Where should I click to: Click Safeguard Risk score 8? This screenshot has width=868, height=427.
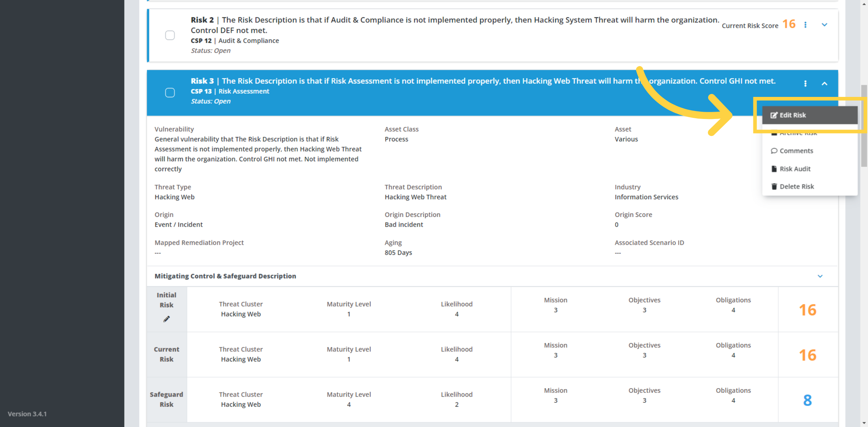point(807,400)
